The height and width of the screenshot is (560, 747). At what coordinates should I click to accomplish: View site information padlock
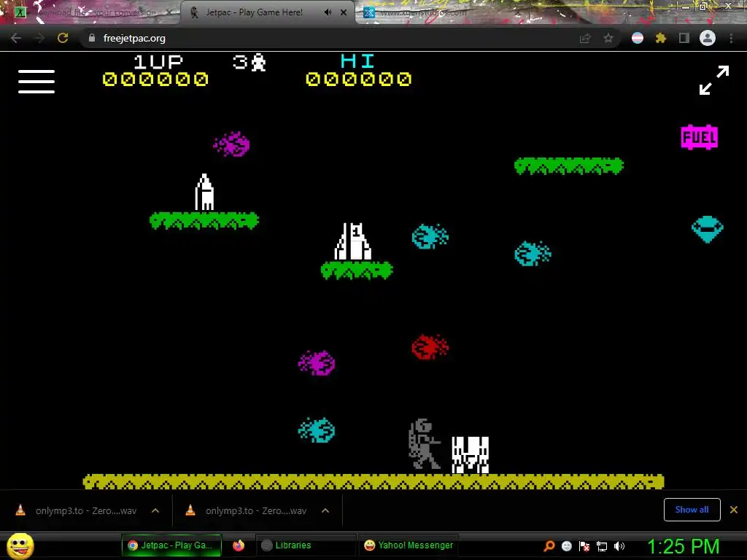coord(92,38)
